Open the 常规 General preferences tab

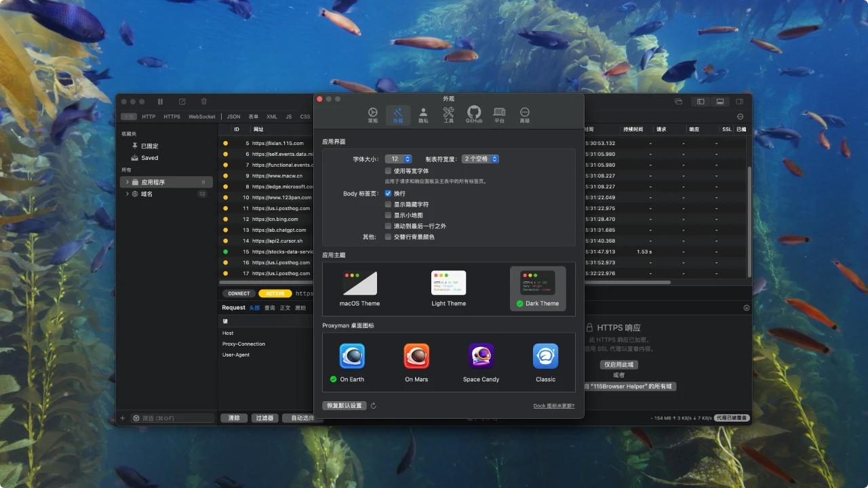[373, 115]
